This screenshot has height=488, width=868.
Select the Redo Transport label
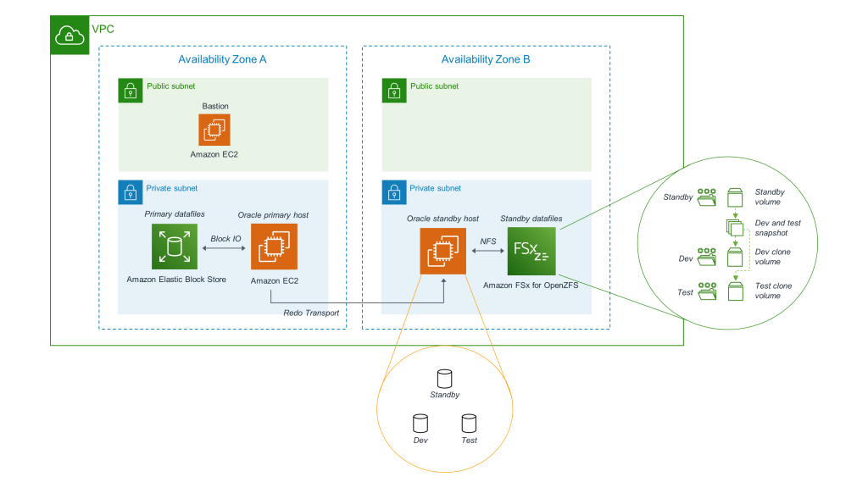[x=312, y=313]
